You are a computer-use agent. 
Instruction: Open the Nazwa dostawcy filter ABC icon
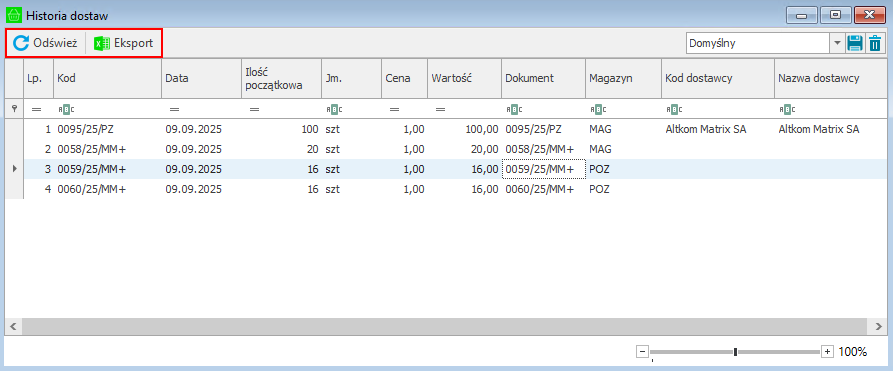[x=787, y=109]
